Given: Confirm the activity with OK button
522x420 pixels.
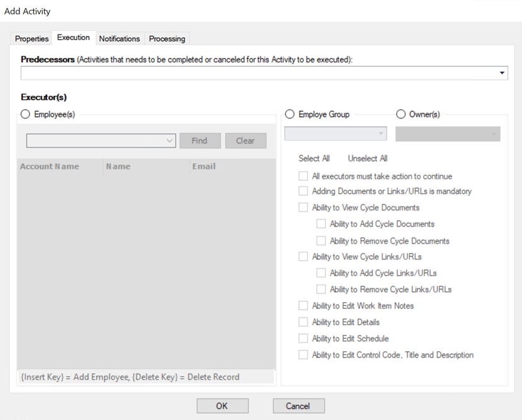Looking at the screenshot, I should pyautogui.click(x=222, y=406).
